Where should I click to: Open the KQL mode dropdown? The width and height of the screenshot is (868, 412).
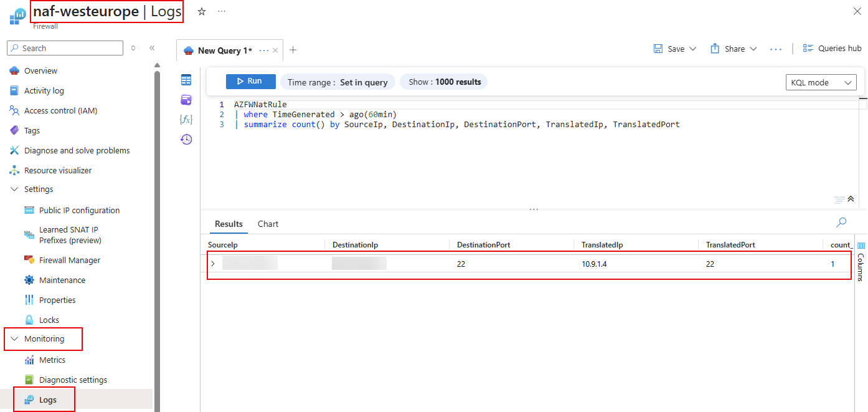[x=821, y=82]
